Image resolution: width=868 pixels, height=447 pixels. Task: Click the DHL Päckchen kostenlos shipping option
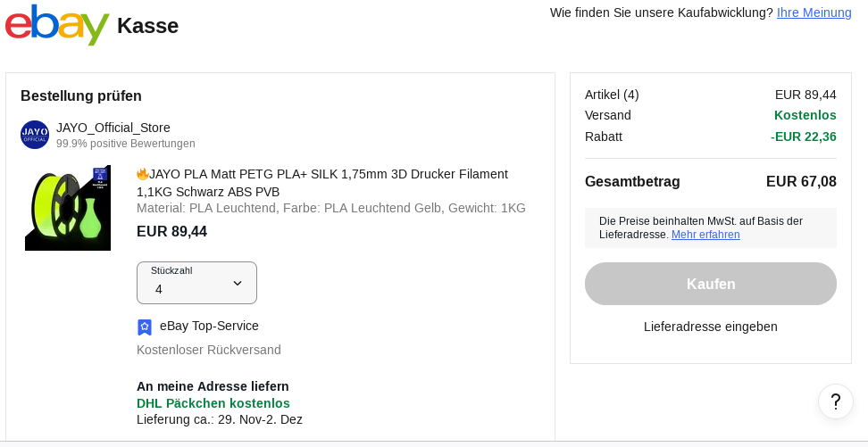(213, 403)
